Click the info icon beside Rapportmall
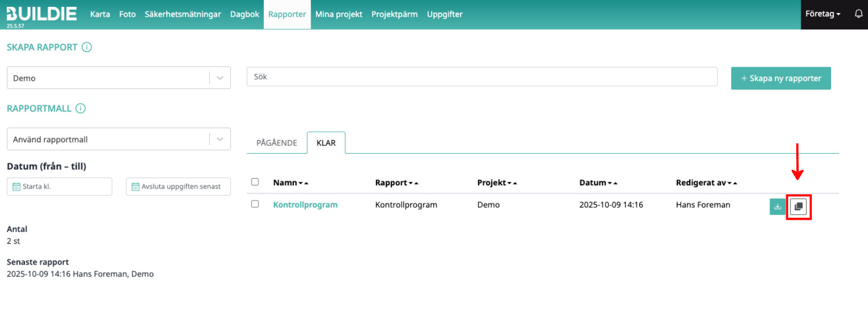 coord(81,108)
